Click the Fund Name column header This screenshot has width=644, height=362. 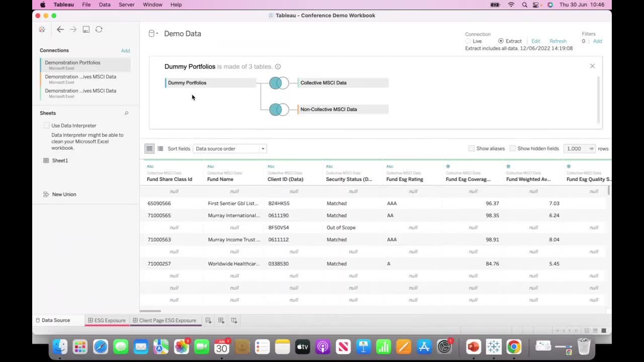point(220,179)
